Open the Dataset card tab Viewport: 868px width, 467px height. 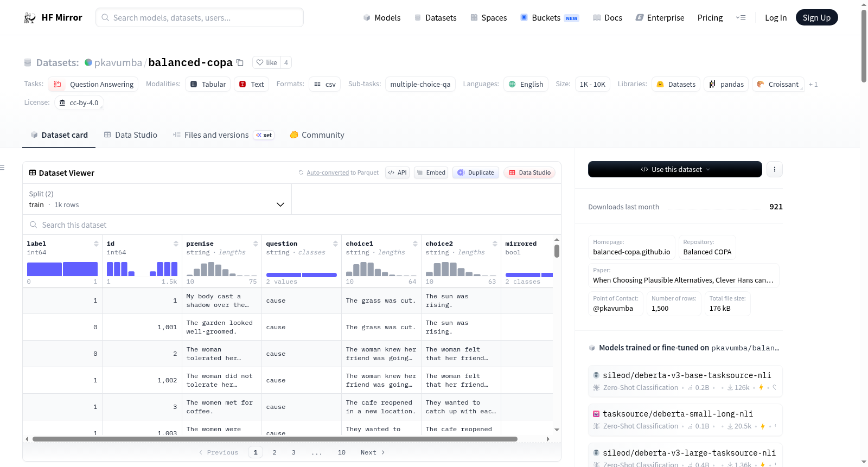(x=59, y=135)
